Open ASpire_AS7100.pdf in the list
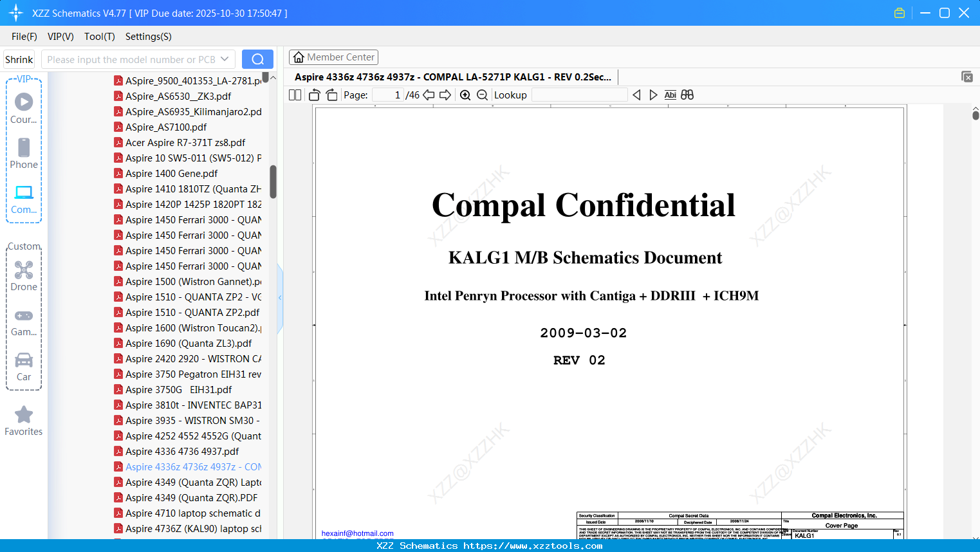Screen dimensions: 980x552 coord(160,127)
